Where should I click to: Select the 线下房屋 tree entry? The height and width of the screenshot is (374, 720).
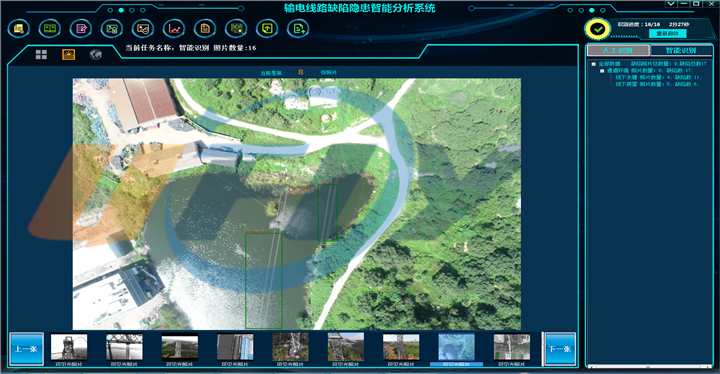tap(657, 84)
